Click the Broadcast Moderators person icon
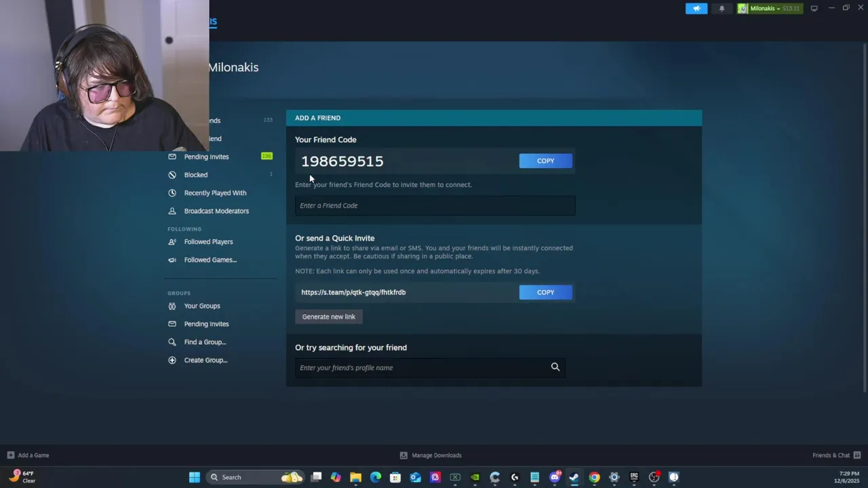Image resolution: width=868 pixels, height=488 pixels. click(172, 211)
